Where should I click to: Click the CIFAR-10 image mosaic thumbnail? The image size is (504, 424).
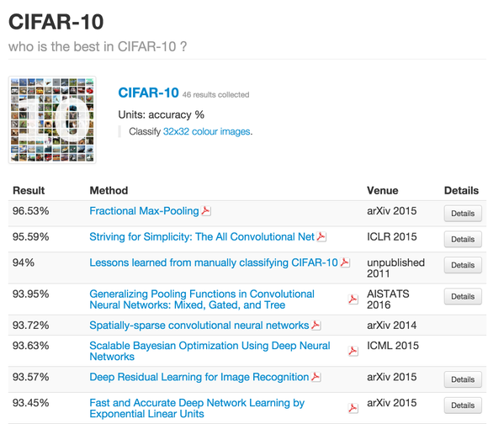pos(52,120)
